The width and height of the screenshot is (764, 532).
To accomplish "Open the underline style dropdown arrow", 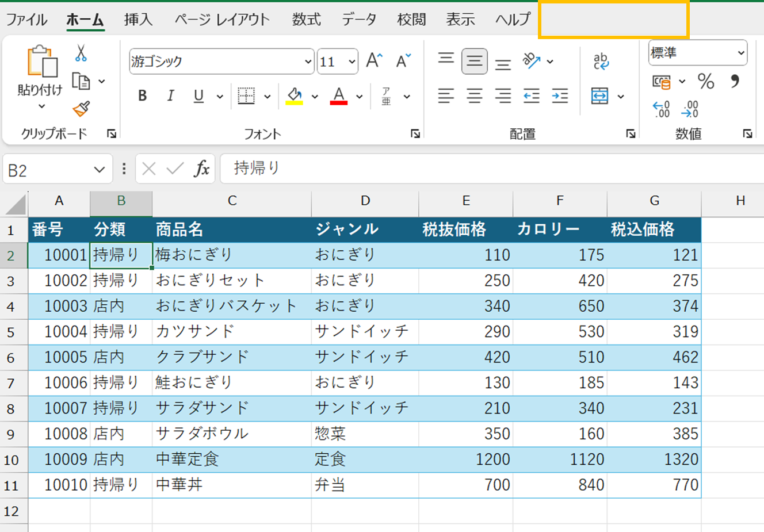I will (x=220, y=97).
